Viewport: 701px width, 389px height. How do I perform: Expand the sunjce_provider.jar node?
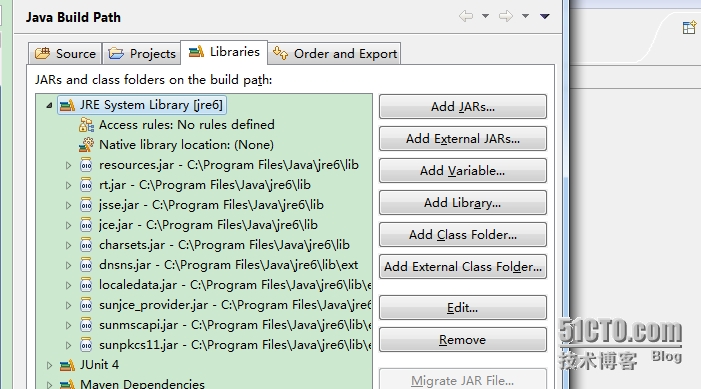[x=68, y=305]
